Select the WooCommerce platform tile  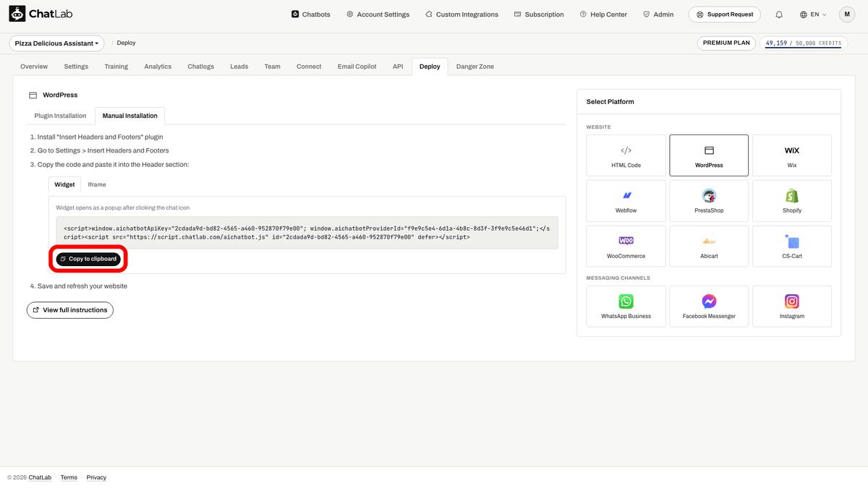tap(626, 247)
